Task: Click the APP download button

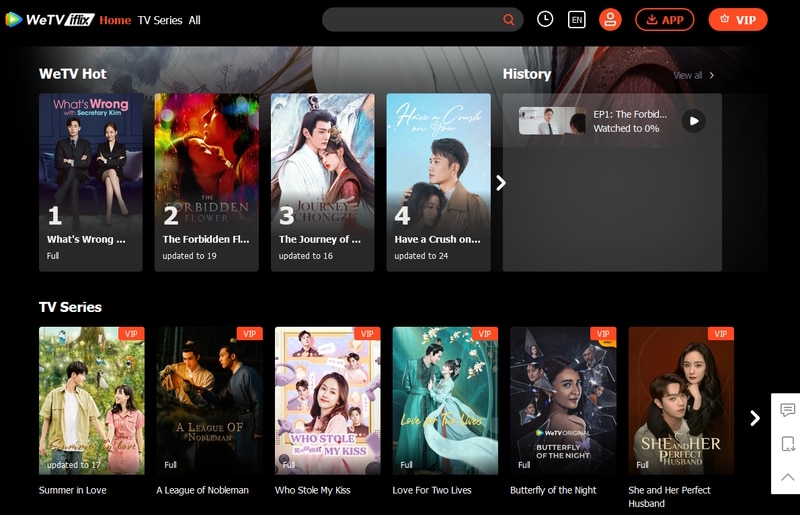Action: (x=664, y=20)
